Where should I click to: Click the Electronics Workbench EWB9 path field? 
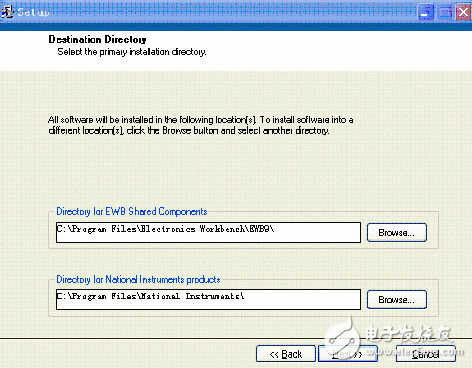(x=208, y=232)
